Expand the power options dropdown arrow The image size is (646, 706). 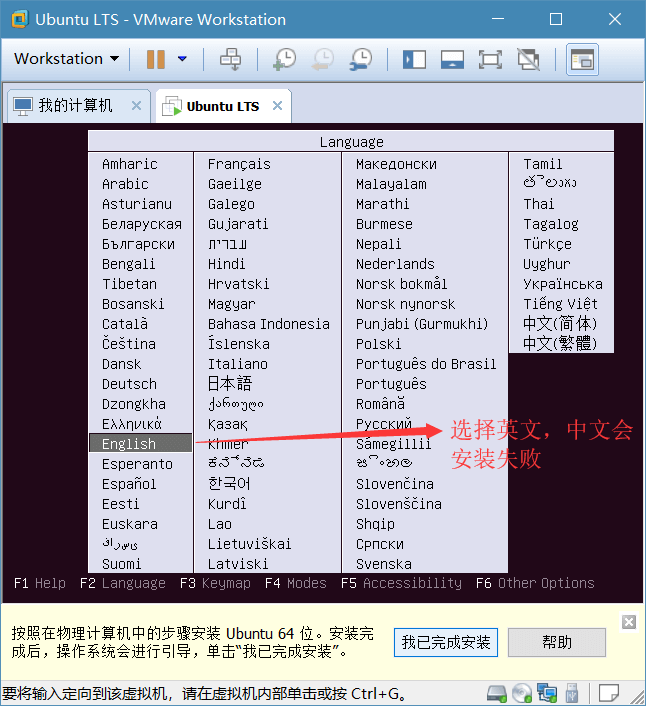point(182,59)
